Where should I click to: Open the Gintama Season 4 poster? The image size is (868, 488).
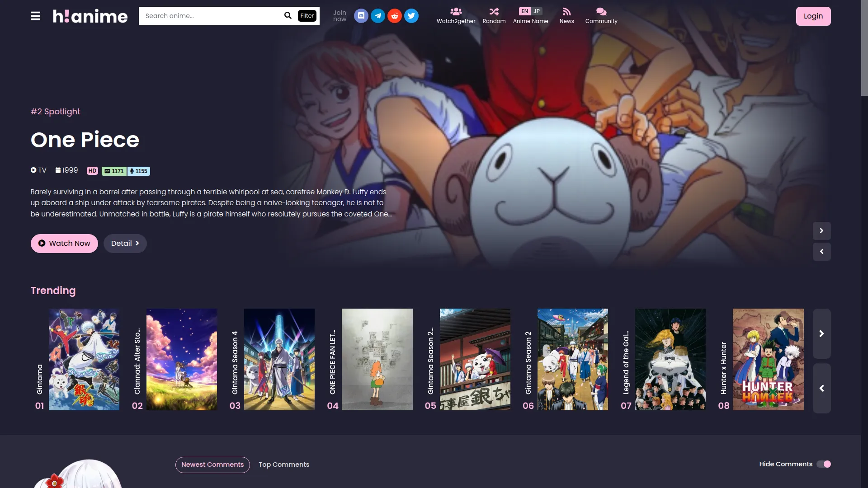(x=279, y=360)
